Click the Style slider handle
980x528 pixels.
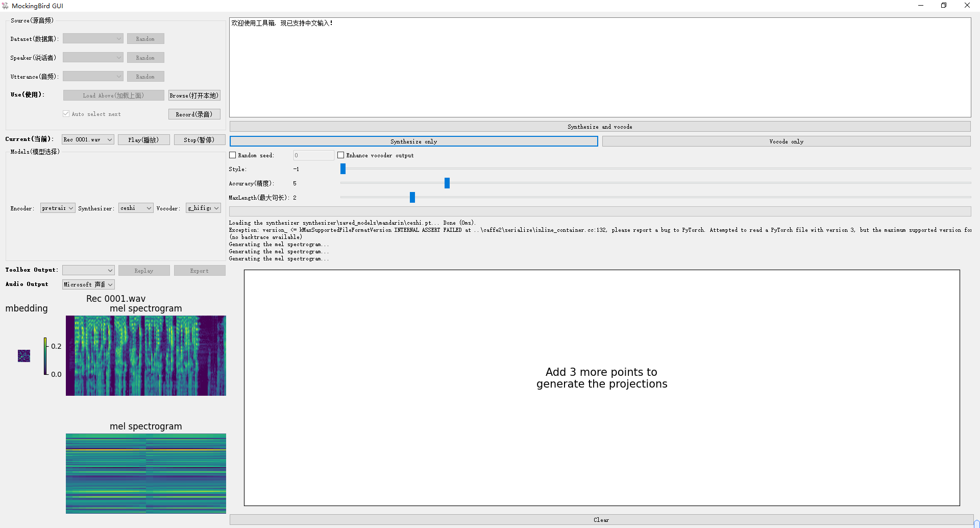coord(343,169)
